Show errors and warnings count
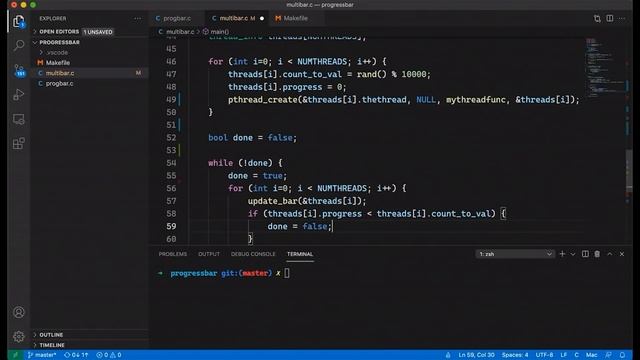The width and height of the screenshot is (640, 360). (x=109, y=355)
